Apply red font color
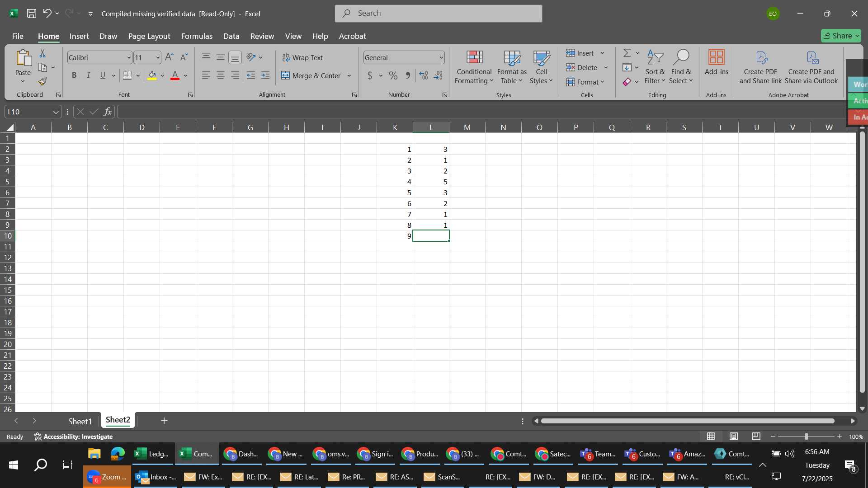Viewport: 868px width, 488px height. [175, 75]
